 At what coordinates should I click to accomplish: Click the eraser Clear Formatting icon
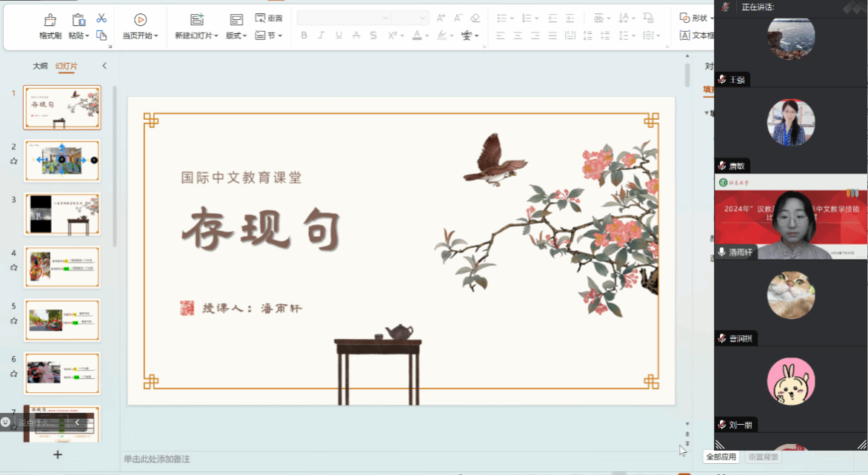[475, 18]
